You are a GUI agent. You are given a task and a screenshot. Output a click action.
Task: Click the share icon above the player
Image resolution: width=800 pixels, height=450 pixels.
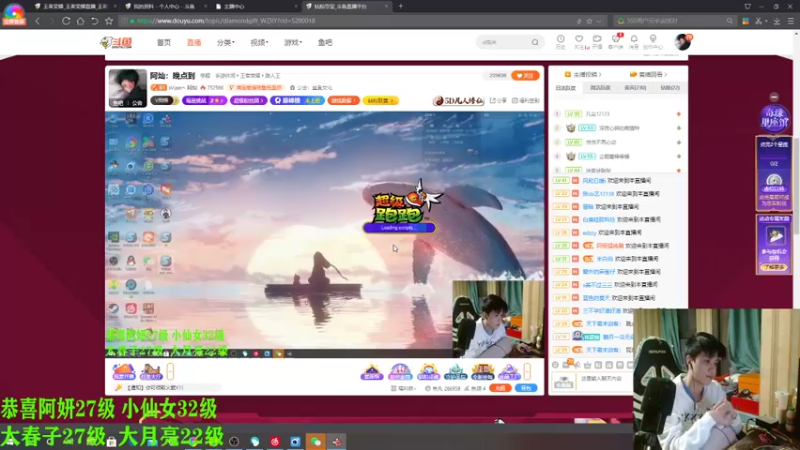(x=498, y=101)
